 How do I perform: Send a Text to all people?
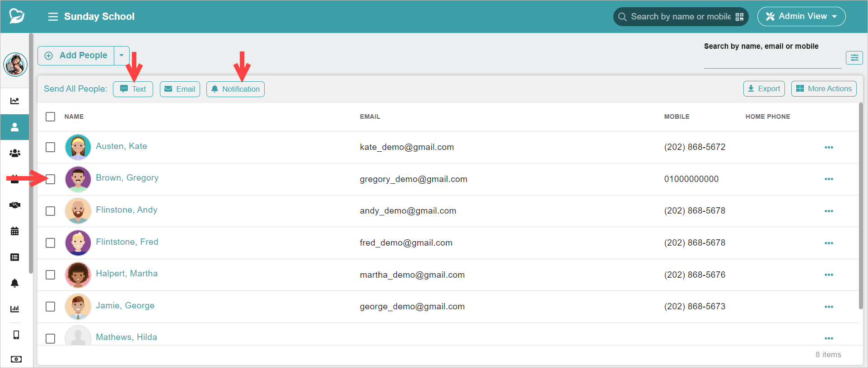tap(133, 89)
